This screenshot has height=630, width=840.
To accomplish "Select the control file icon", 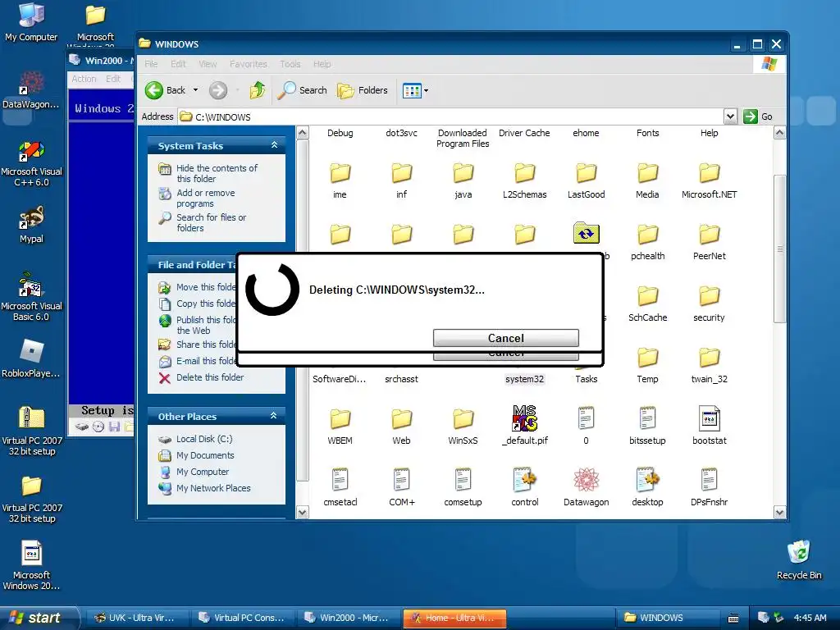I will (x=524, y=480).
